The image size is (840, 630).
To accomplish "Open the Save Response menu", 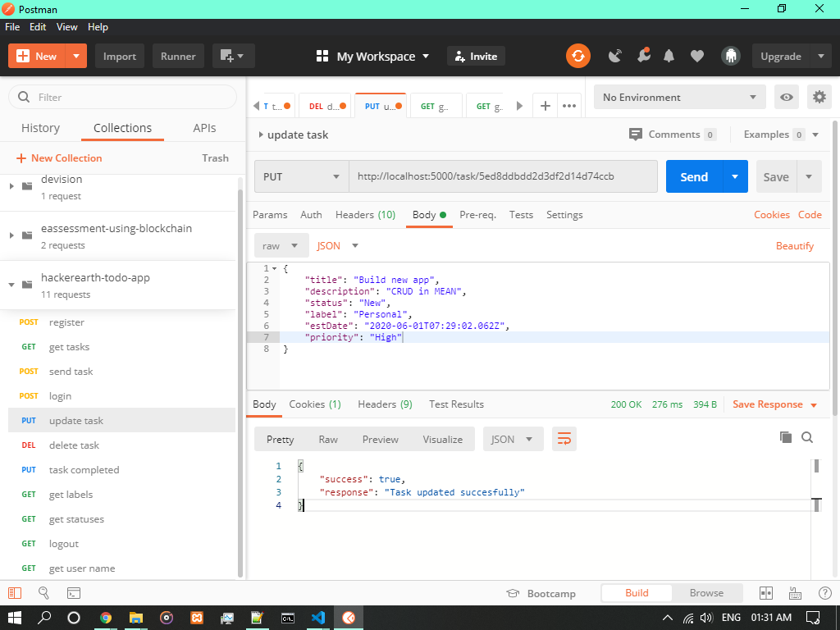I will coord(774,404).
